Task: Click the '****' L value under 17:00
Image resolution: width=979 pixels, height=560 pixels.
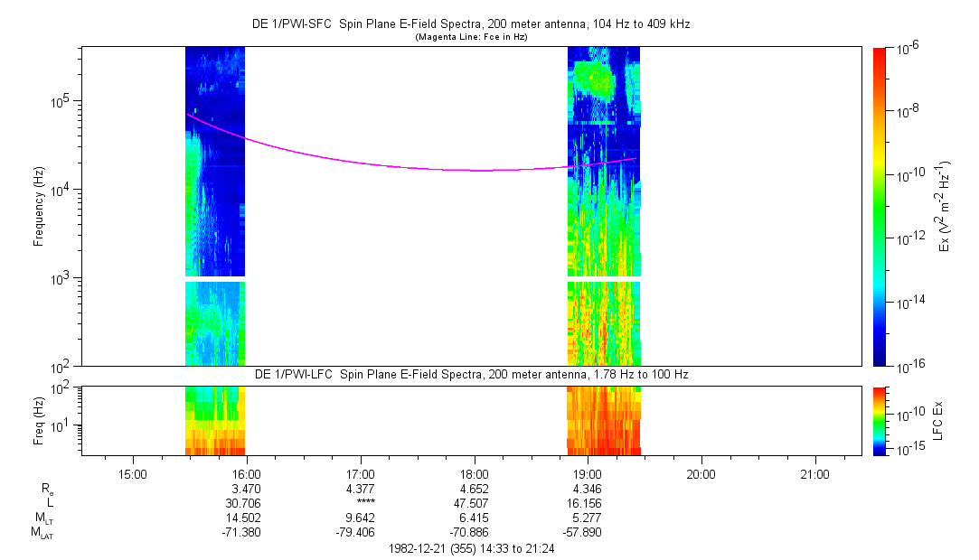Action: click(x=361, y=502)
